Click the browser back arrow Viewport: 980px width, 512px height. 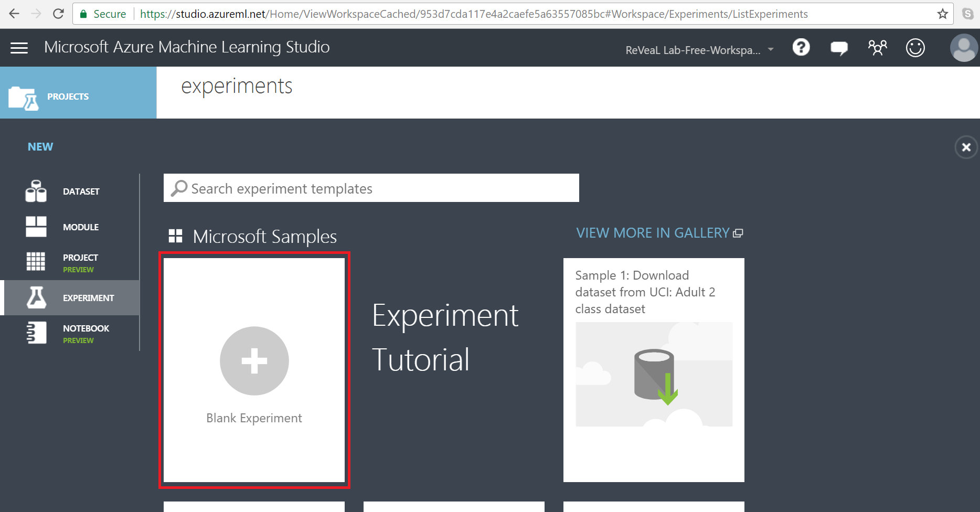pyautogui.click(x=14, y=14)
